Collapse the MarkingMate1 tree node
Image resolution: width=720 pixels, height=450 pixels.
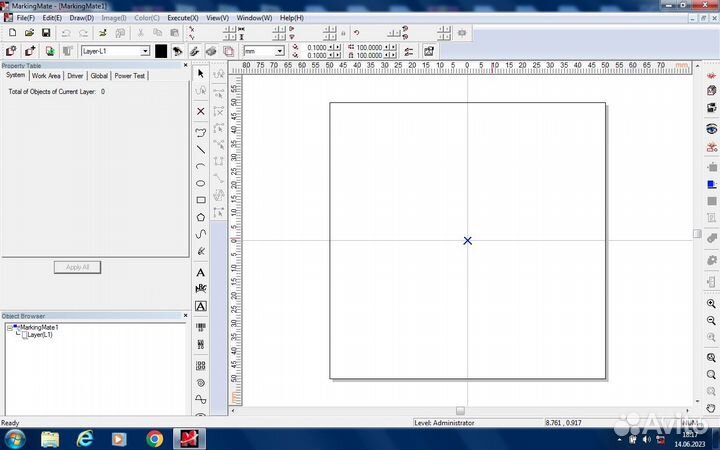[9, 327]
